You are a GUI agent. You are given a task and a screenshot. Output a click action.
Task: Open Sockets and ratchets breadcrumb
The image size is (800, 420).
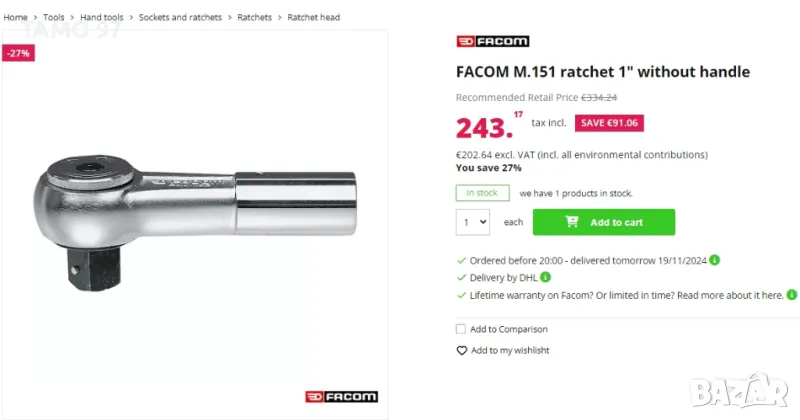click(182, 17)
